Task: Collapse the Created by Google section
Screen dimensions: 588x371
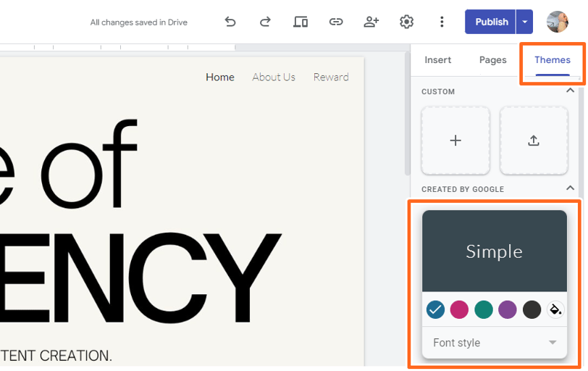Action: click(x=570, y=188)
